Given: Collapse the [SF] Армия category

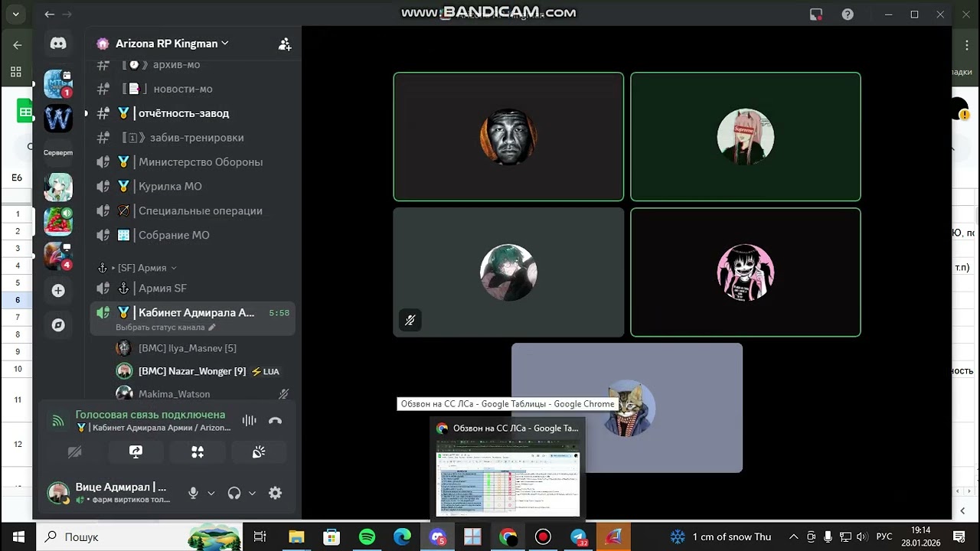Looking at the screenshot, I should tap(138, 268).
